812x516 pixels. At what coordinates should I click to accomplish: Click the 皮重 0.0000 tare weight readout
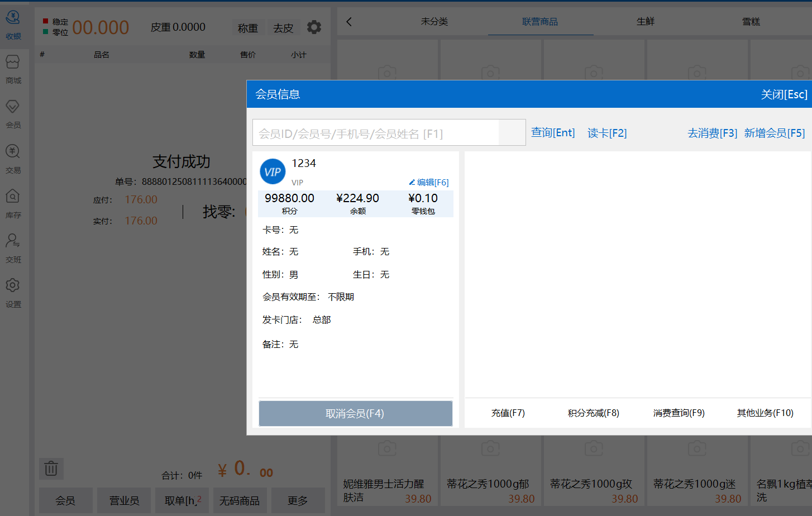coord(178,27)
